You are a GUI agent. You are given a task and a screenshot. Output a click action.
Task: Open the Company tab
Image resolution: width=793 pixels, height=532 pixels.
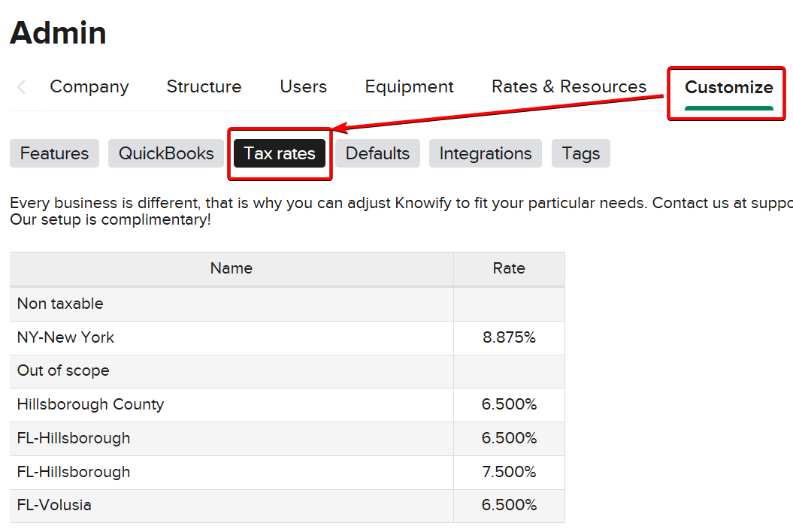coord(89,87)
